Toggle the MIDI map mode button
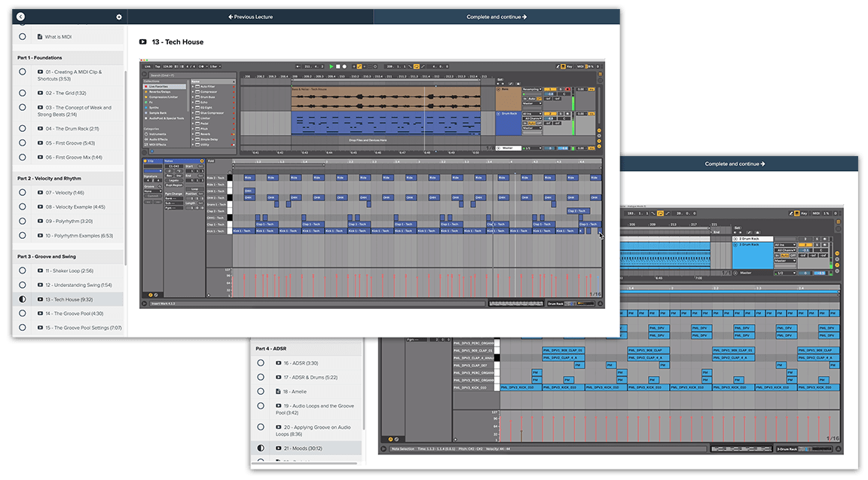The width and height of the screenshot is (868, 480). [580, 66]
